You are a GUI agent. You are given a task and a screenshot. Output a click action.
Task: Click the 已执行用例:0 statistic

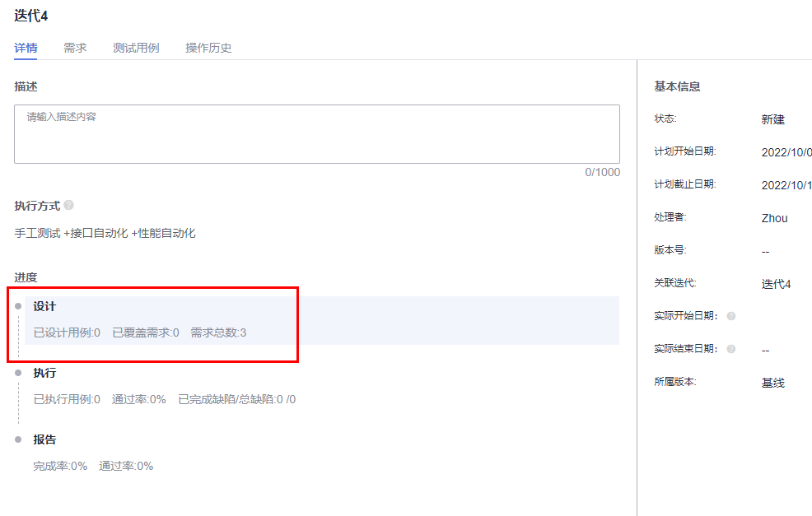[67, 400]
